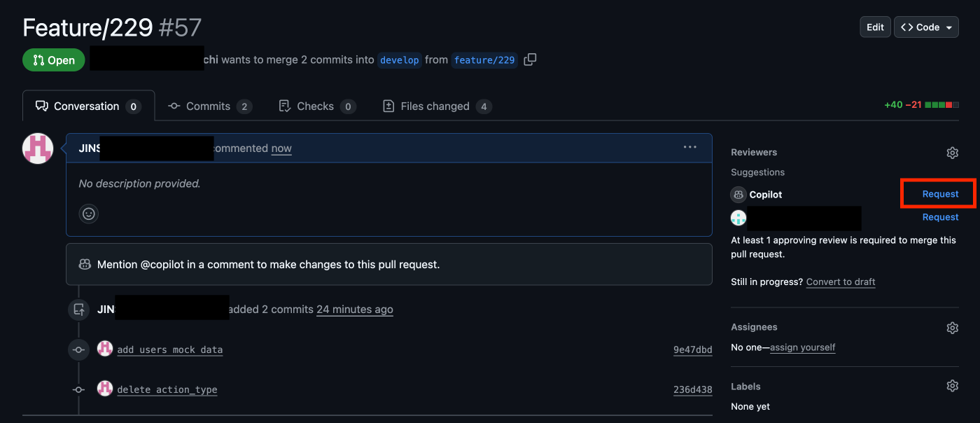Click the Copilot reviewer icon
This screenshot has width=980, height=423.
[x=738, y=195]
